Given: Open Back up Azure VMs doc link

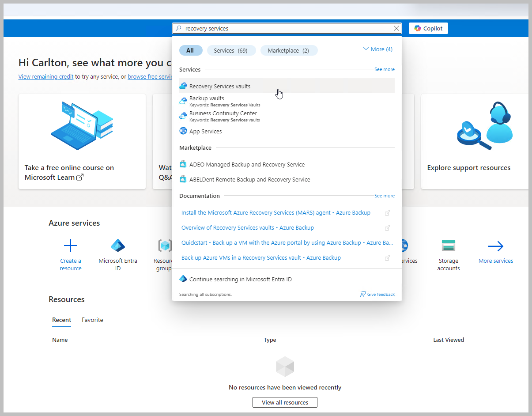Looking at the screenshot, I should [261, 258].
